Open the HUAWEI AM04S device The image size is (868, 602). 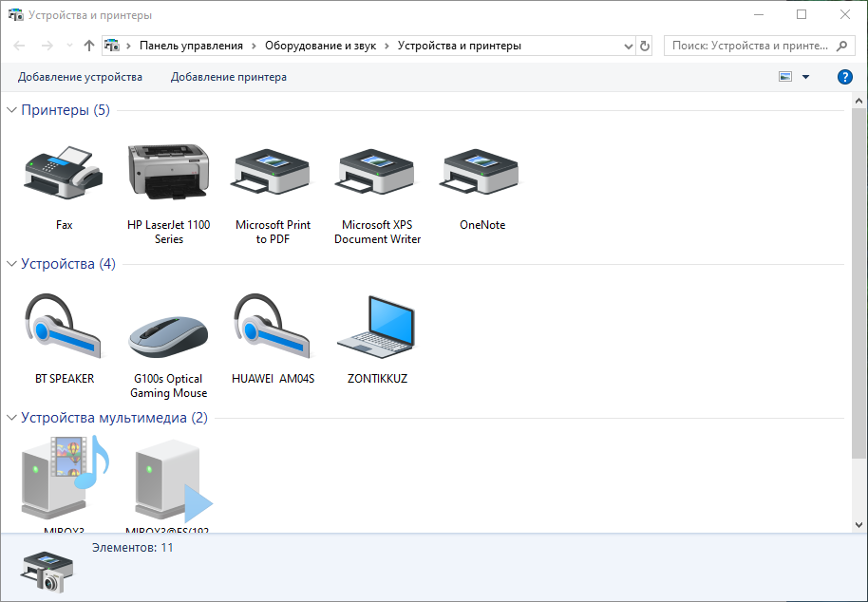tap(273, 325)
